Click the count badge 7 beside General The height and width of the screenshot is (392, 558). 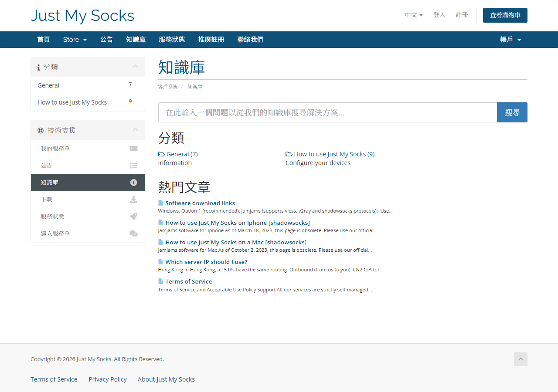[130, 84]
